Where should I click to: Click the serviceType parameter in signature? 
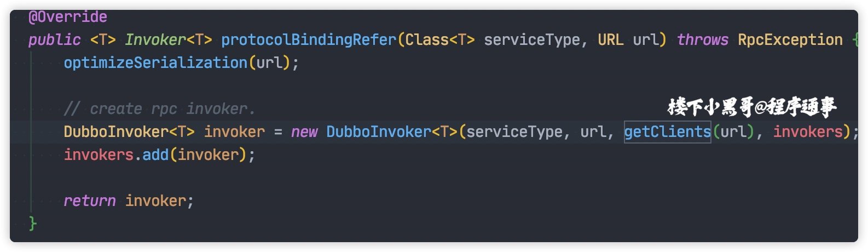click(x=532, y=40)
